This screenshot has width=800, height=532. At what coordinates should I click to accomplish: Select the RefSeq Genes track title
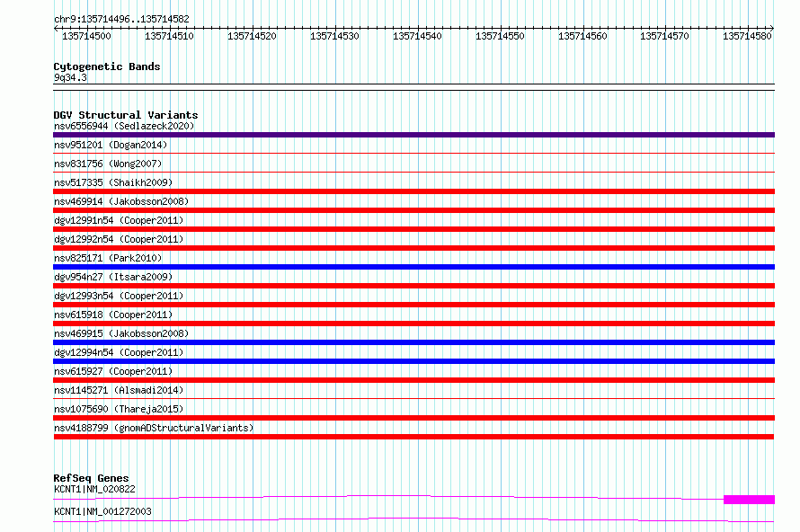pos(92,478)
